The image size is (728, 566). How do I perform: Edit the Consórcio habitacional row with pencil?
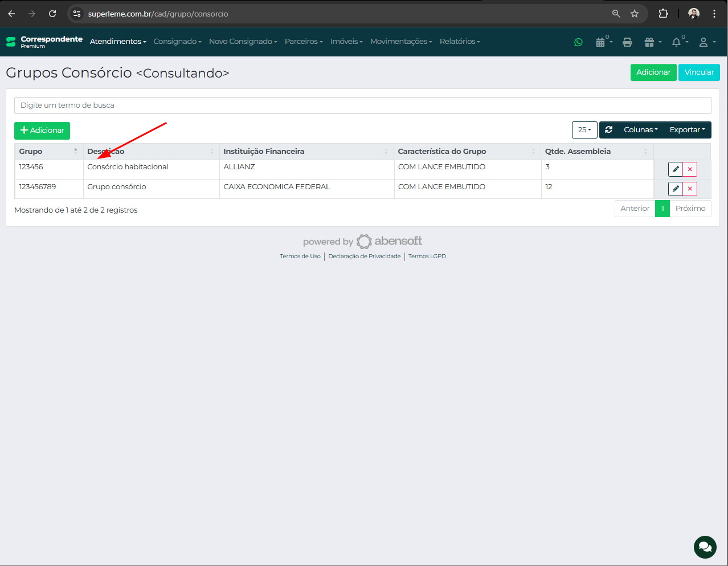coord(676,169)
